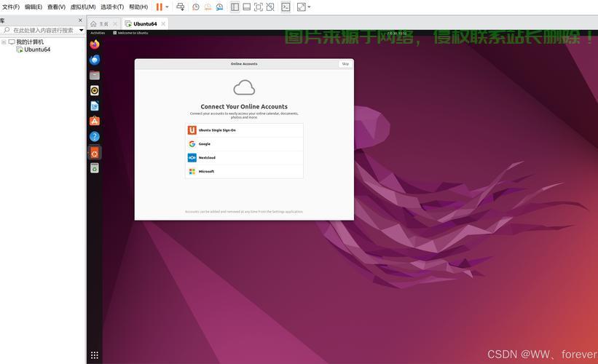598x364 pixels.
Task: Click the send Ctrl+Alt+Del toolbar icon
Action: (x=181, y=7)
